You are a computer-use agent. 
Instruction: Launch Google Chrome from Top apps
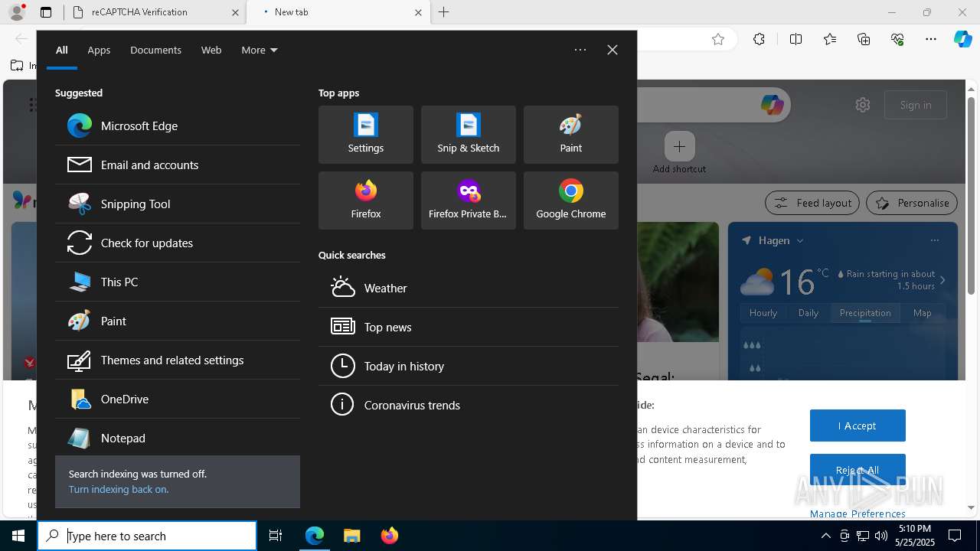point(571,201)
